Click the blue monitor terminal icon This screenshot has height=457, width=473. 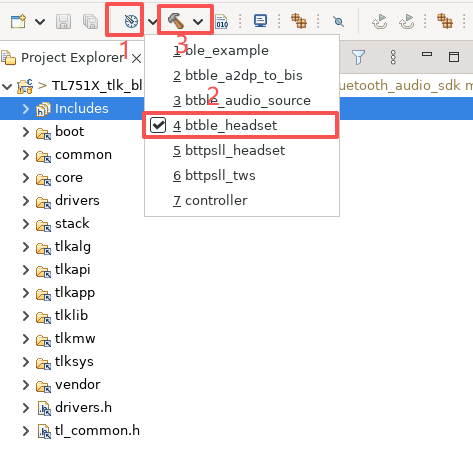260,21
